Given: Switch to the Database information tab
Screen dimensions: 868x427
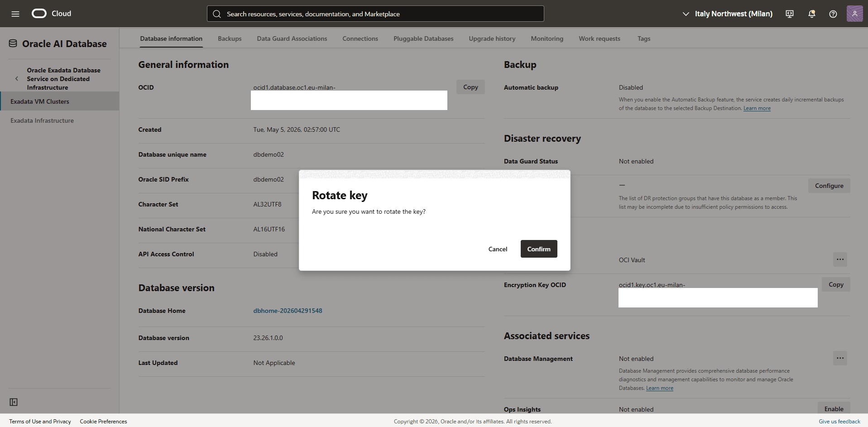Looking at the screenshot, I should click(x=171, y=38).
